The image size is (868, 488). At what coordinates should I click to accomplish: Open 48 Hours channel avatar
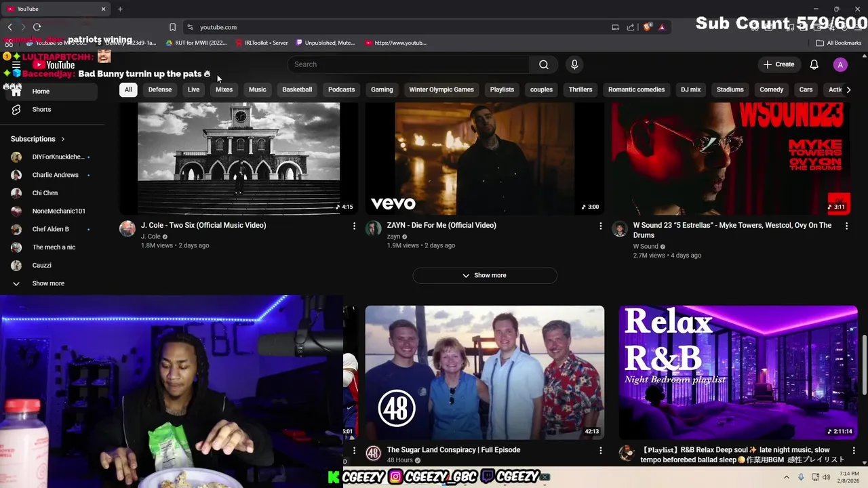[x=374, y=453]
